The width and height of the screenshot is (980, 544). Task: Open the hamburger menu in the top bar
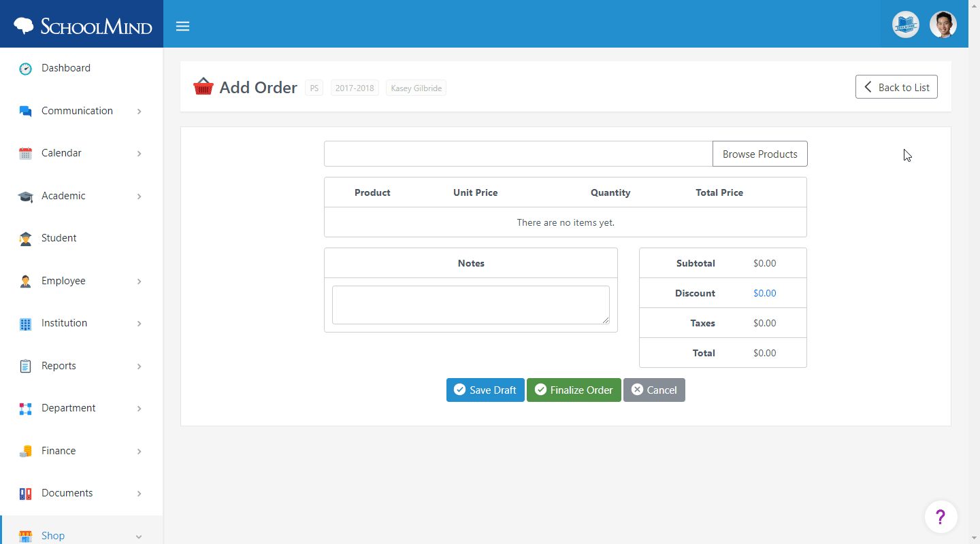[x=182, y=27]
